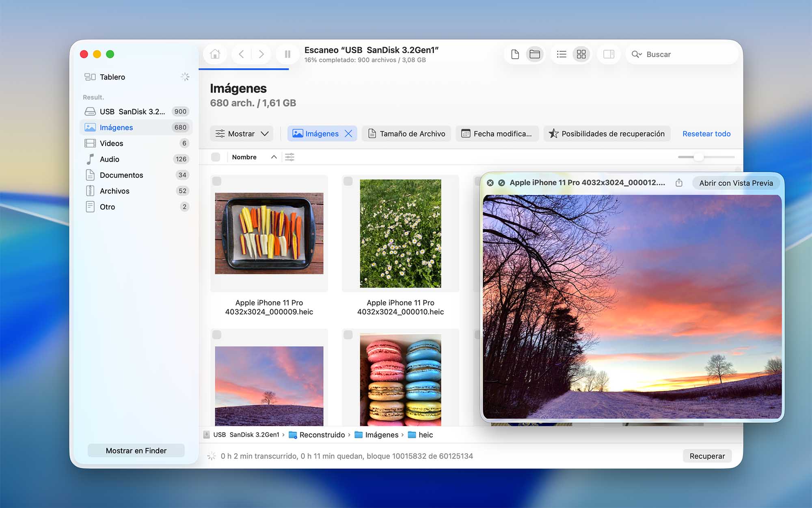Toggle sort direction chevron
This screenshot has height=508, width=812.
point(274,157)
